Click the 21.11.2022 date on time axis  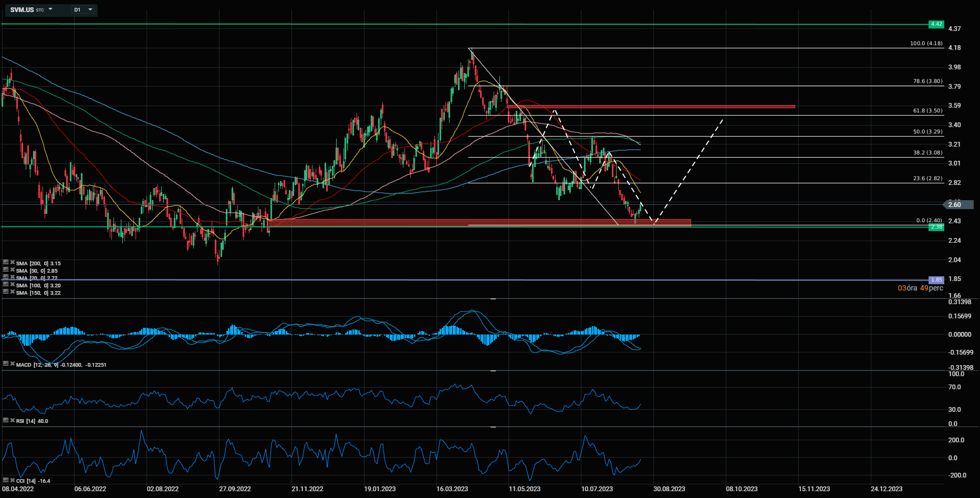(x=308, y=489)
